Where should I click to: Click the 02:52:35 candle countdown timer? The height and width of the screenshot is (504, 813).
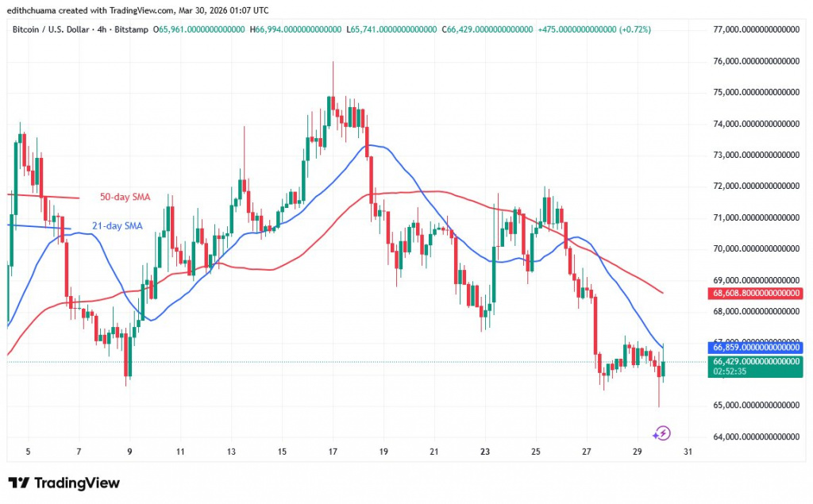coord(729,371)
